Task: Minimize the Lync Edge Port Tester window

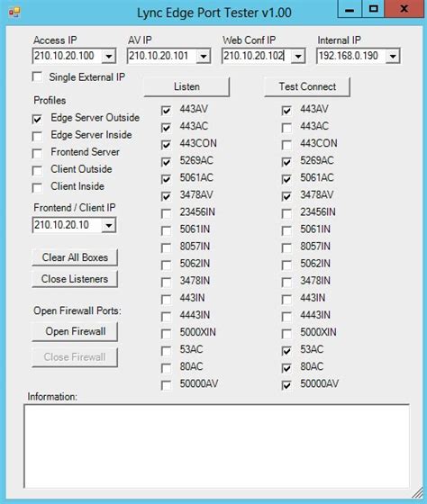Action: click(350, 9)
